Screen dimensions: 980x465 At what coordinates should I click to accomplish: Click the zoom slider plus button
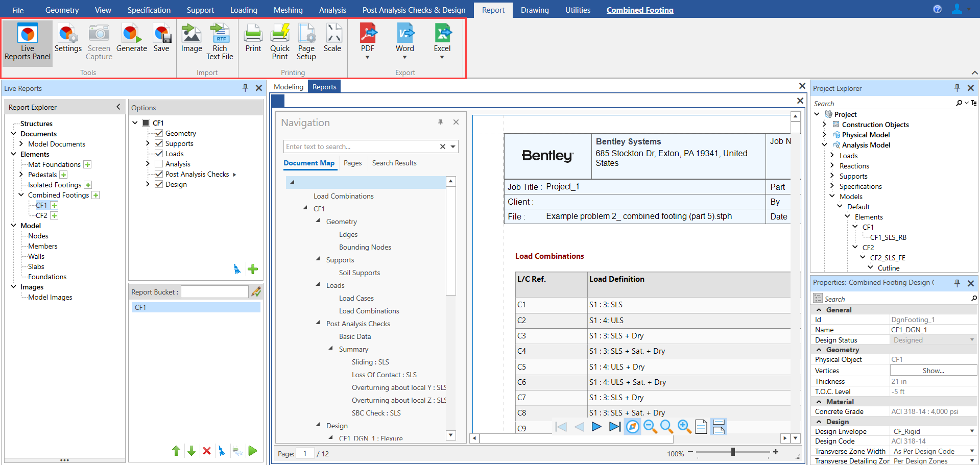(776, 452)
